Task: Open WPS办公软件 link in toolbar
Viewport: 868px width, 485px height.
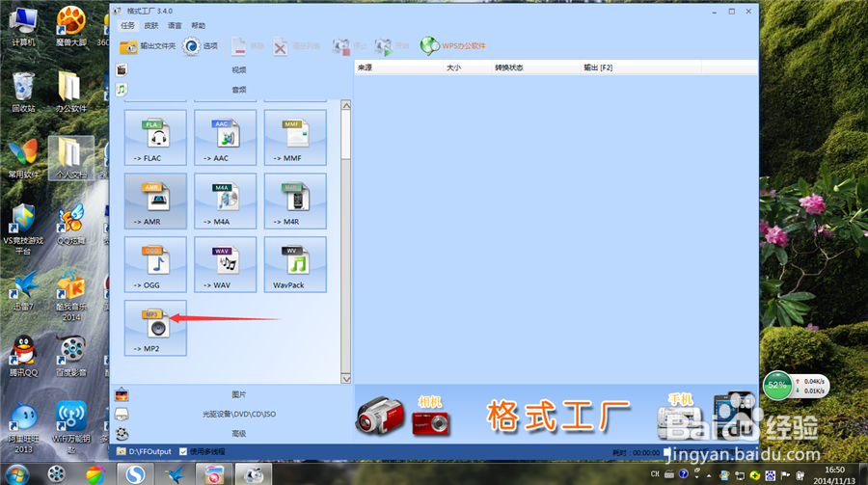Action: coord(453,46)
